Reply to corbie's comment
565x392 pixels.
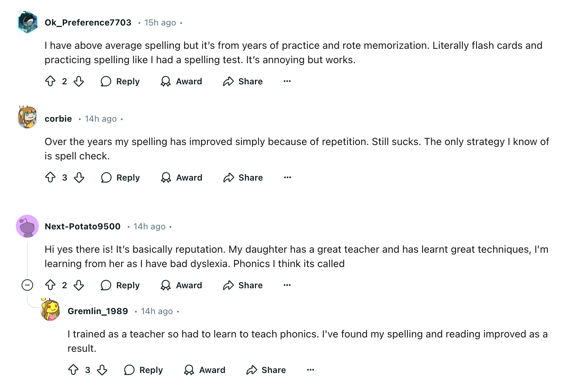[121, 177]
